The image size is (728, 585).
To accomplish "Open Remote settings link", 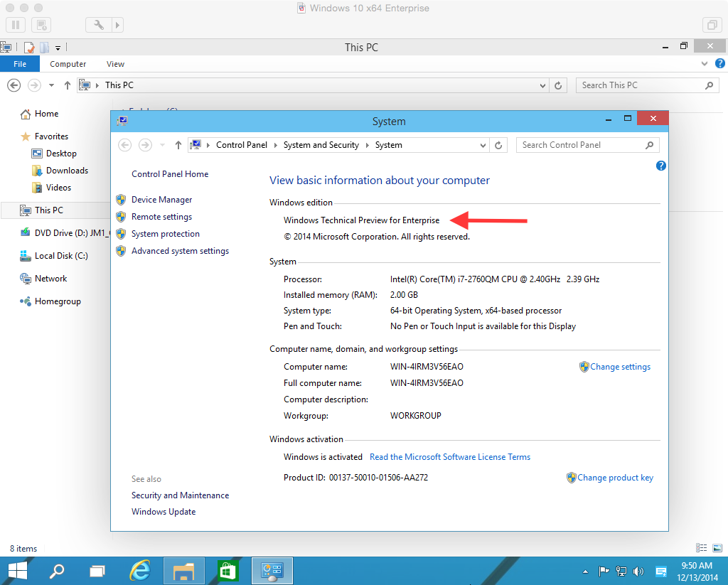I will point(161,217).
